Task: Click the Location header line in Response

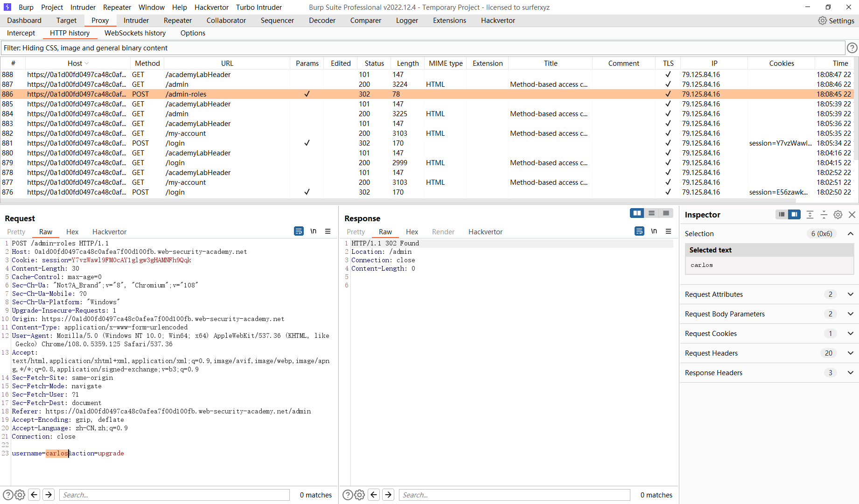Action: coord(382,252)
